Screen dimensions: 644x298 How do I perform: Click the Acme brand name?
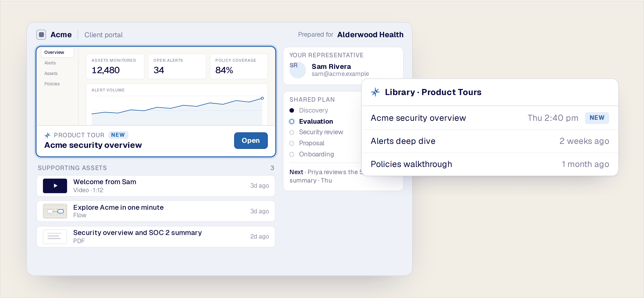click(61, 35)
